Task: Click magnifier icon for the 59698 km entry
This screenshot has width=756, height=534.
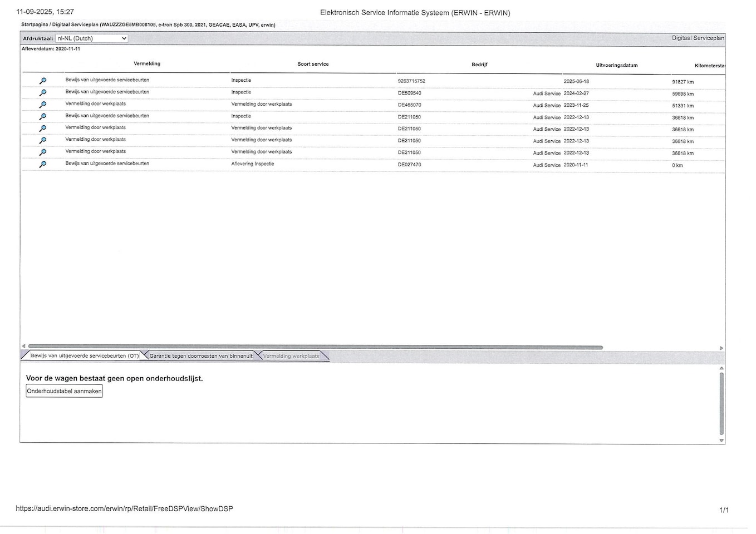Action: (43, 93)
